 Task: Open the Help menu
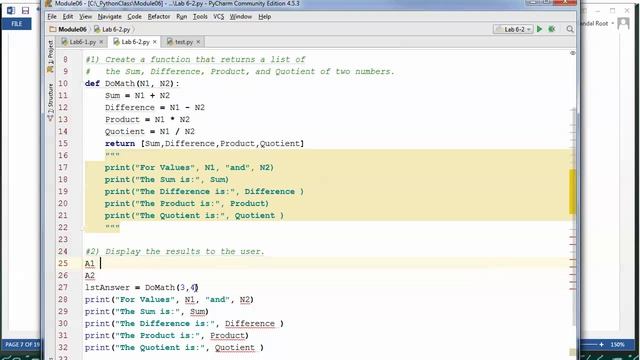pos(264,17)
